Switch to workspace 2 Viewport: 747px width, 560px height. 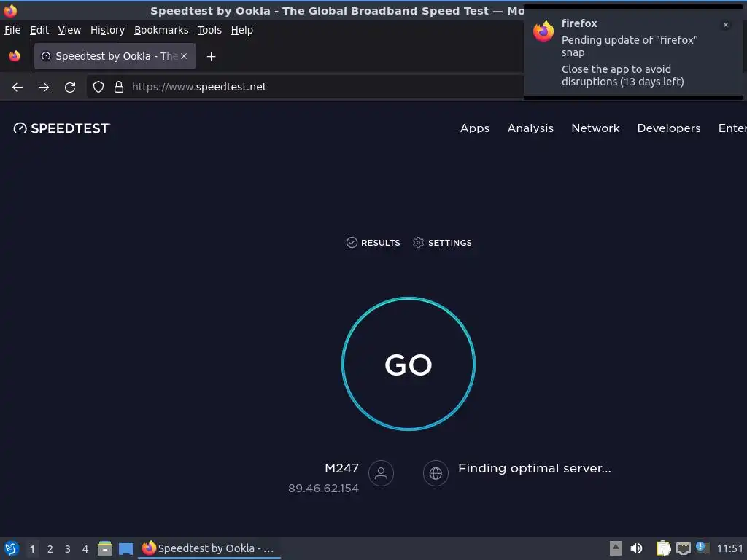pyautogui.click(x=50, y=549)
